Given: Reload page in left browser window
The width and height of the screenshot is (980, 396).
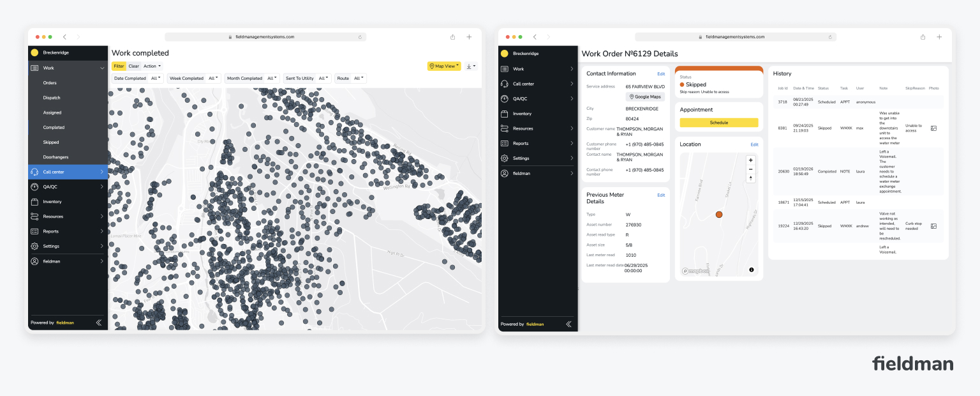Looking at the screenshot, I should (x=360, y=37).
